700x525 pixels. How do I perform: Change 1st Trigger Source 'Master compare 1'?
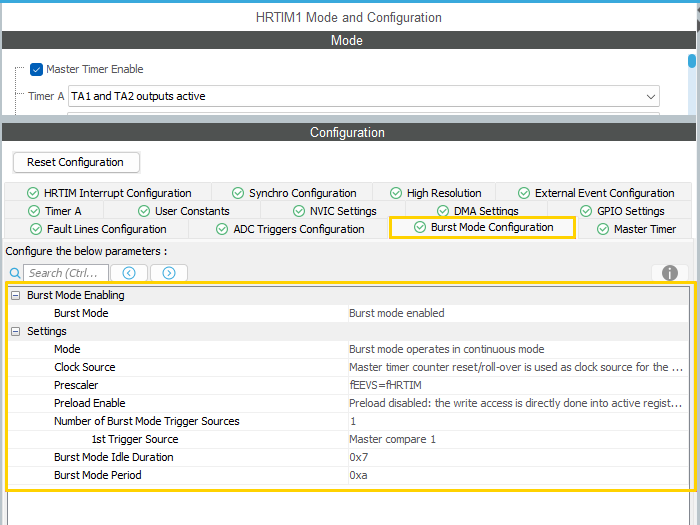tap(518, 439)
